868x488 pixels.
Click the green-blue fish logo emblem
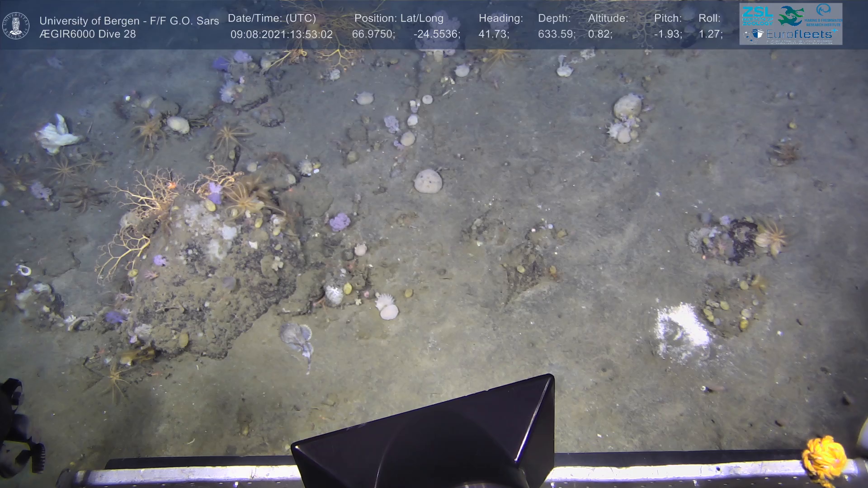[790, 16]
